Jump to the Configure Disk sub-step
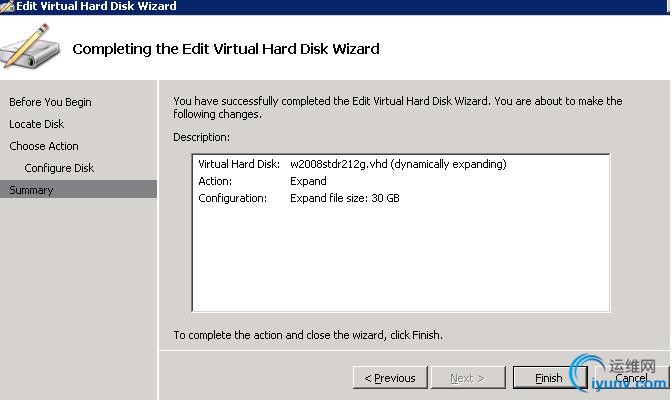This screenshot has height=400, width=672. coord(59,168)
